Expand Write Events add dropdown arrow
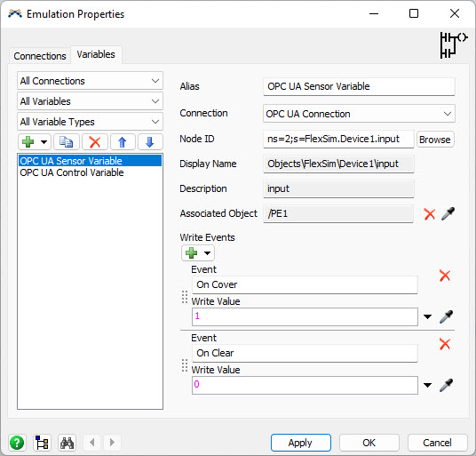476x456 pixels. point(207,253)
